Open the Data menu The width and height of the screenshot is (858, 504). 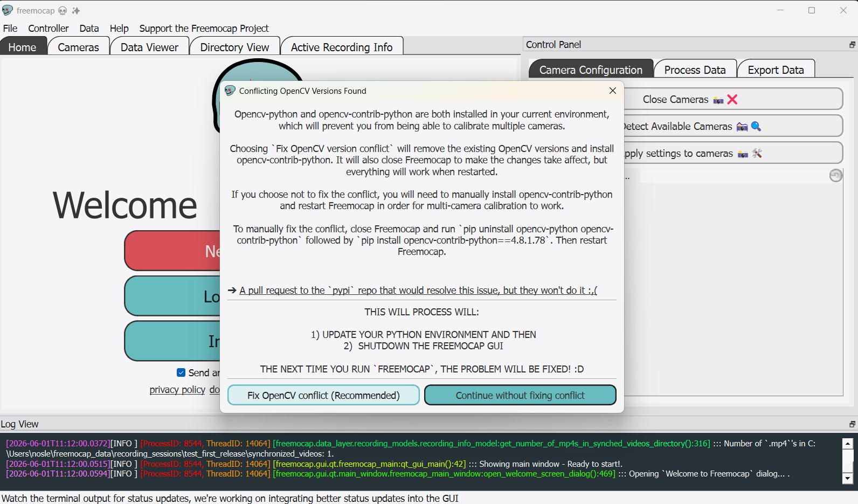[x=89, y=28]
